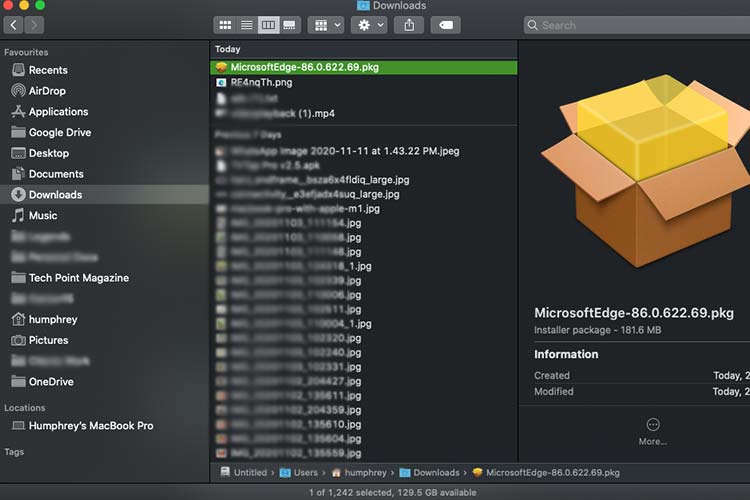
Task: Click the AirDrop radar icon
Action: [x=18, y=90]
